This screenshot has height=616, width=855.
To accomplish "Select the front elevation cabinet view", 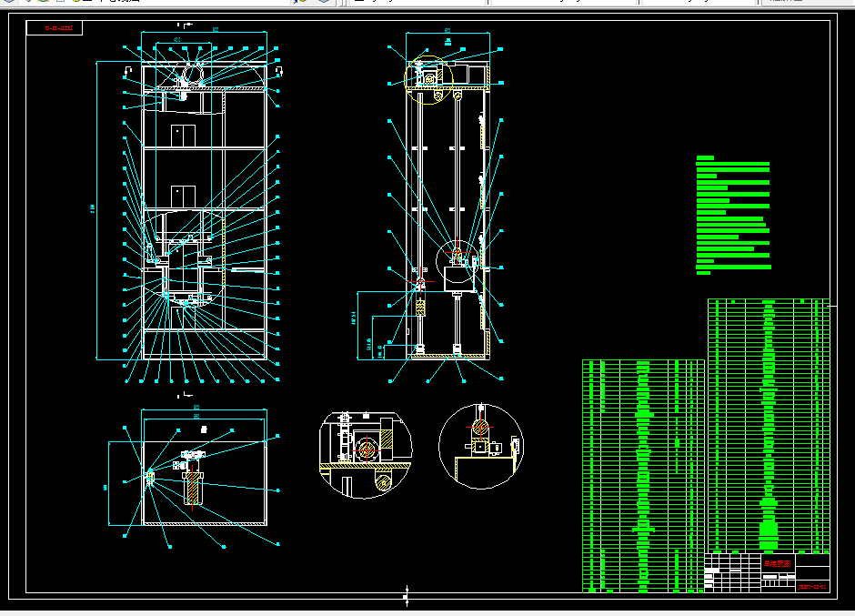I will (205, 212).
